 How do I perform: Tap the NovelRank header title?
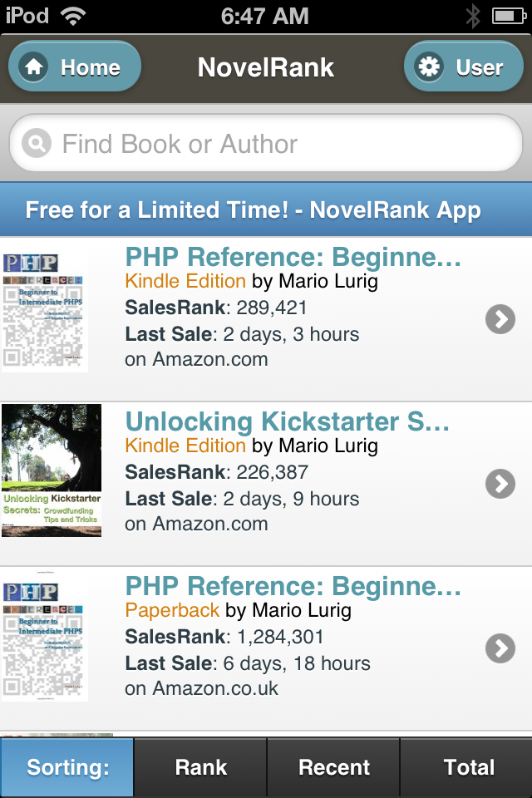tap(266, 67)
